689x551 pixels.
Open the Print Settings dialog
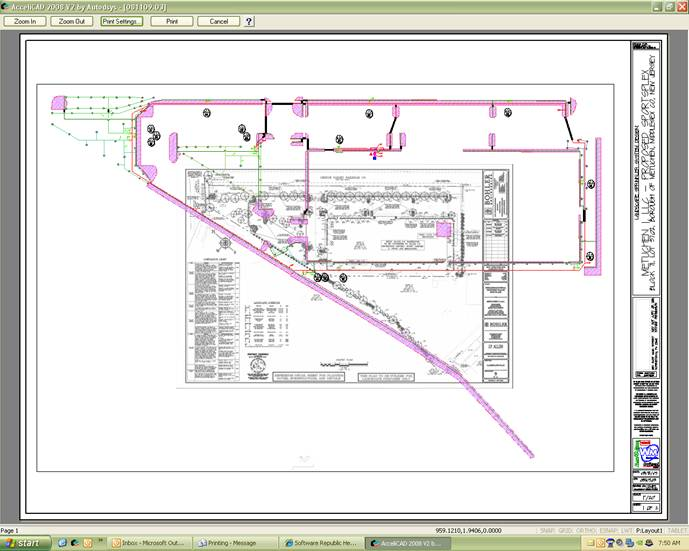click(122, 21)
